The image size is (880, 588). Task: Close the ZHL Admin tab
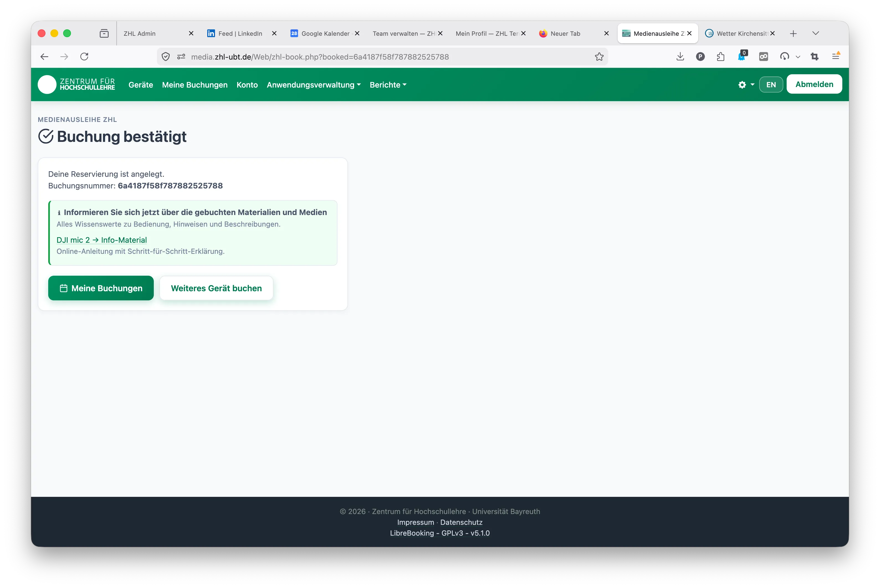(191, 33)
